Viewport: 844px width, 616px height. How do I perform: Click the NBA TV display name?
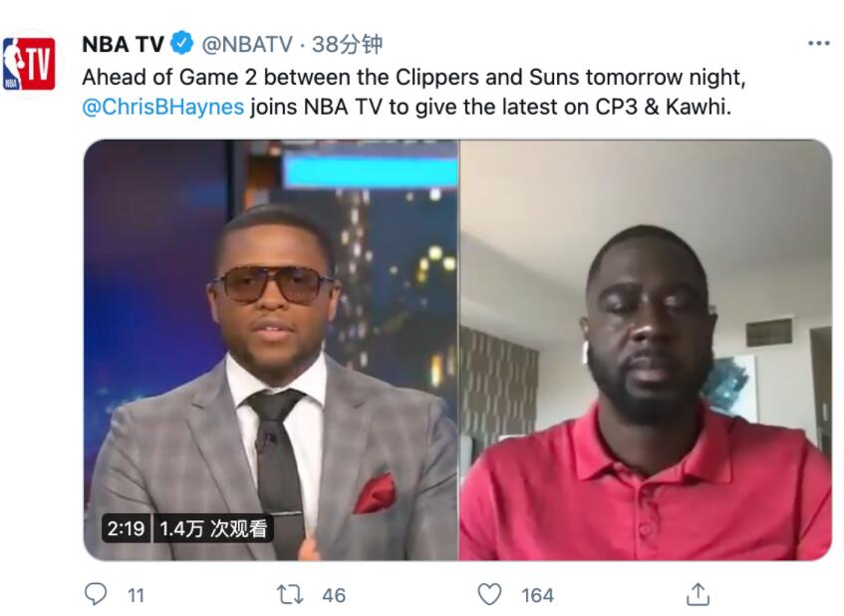pos(124,44)
